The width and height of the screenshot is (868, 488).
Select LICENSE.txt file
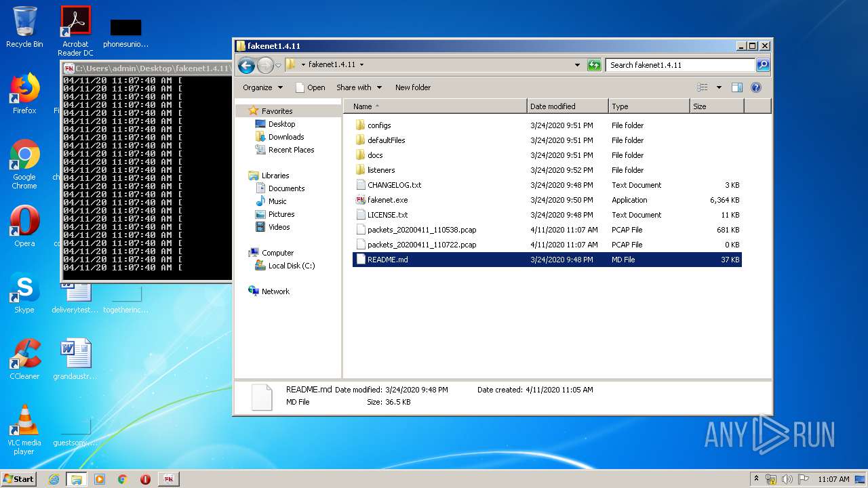click(x=387, y=215)
